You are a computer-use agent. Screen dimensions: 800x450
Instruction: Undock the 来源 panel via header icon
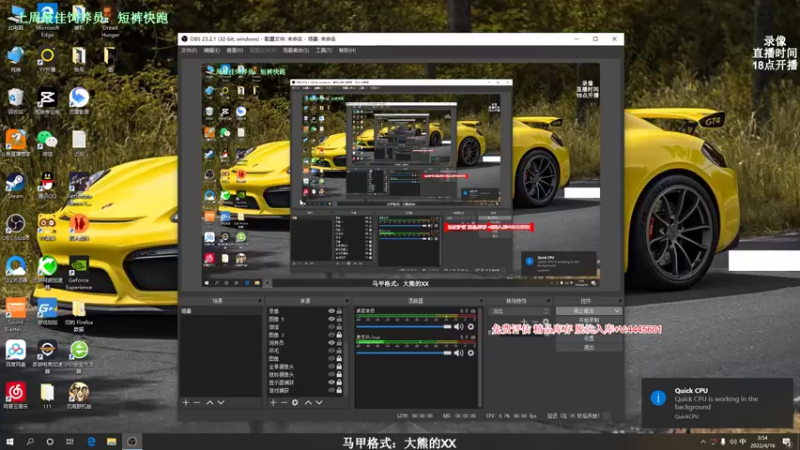(347, 301)
